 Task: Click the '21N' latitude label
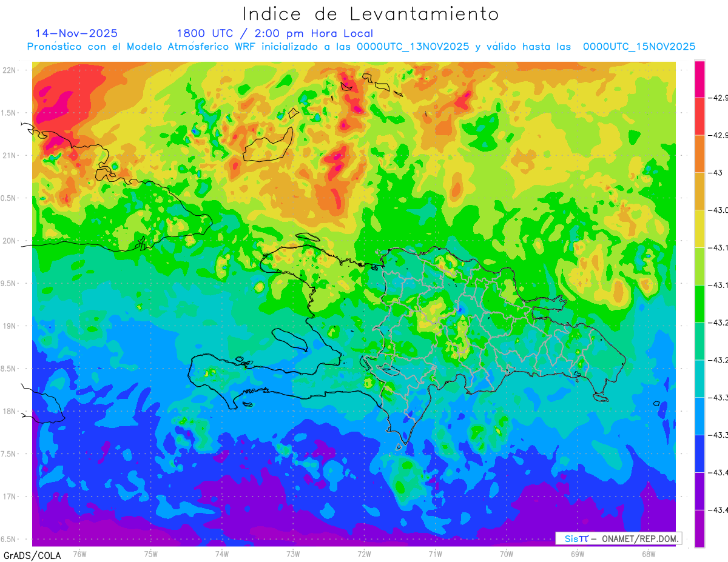tap(10, 155)
